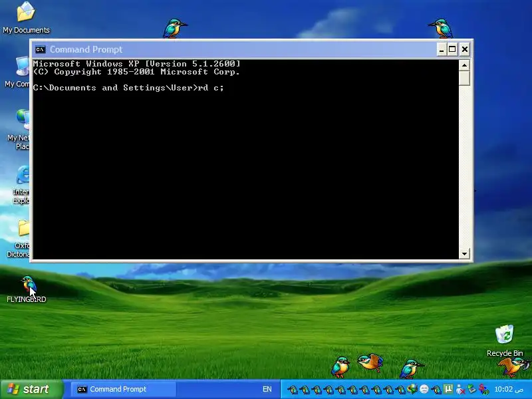Click the Command Prompt taskbar button
This screenshot has width=532, height=399.
[x=124, y=389]
